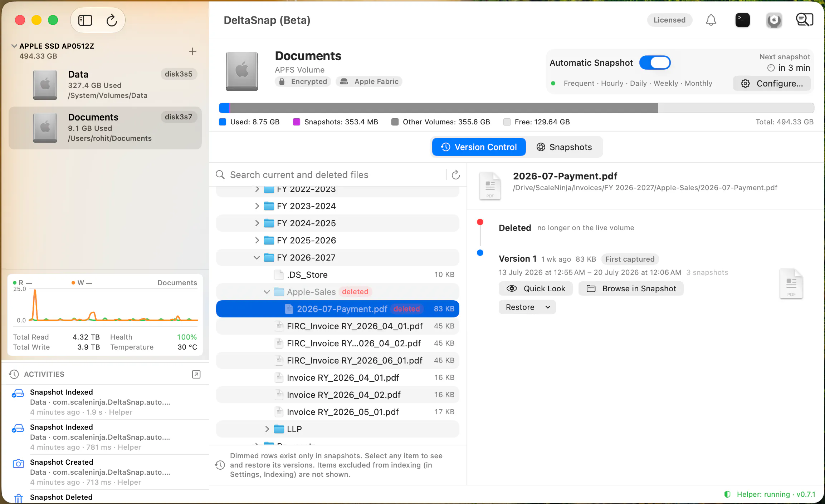825x504 pixels.
Task: Open the Configure... settings button
Action: pyautogui.click(x=772, y=83)
